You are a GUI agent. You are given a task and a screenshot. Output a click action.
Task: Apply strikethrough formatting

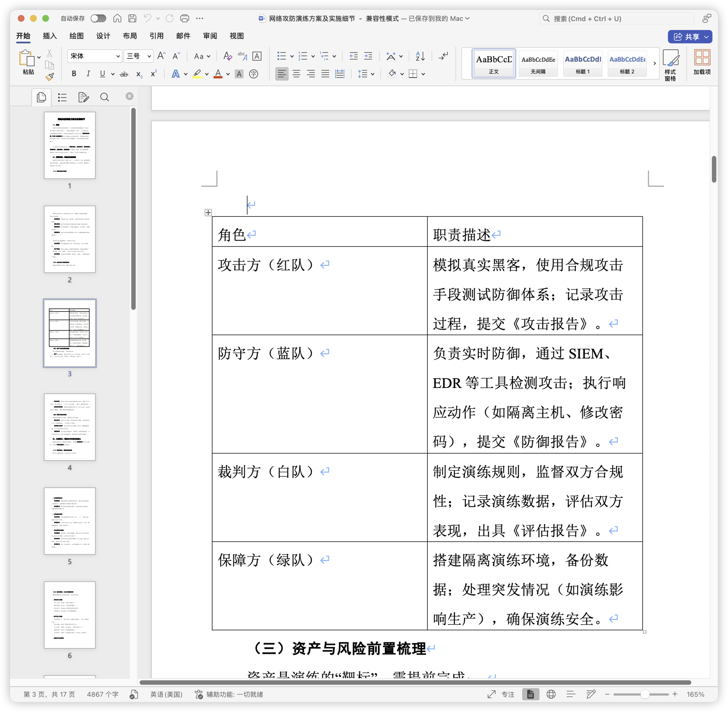[124, 74]
